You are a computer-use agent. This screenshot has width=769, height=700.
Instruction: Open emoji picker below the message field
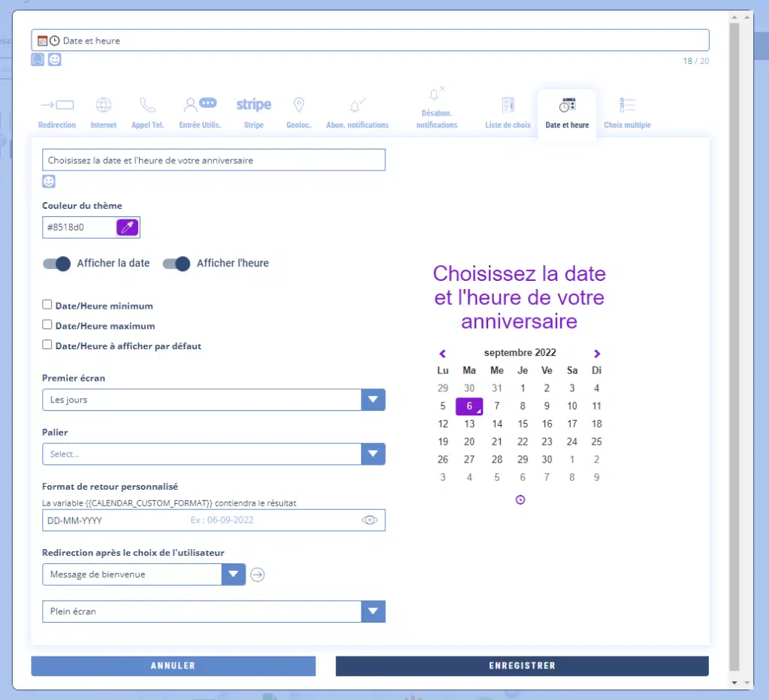(49, 181)
